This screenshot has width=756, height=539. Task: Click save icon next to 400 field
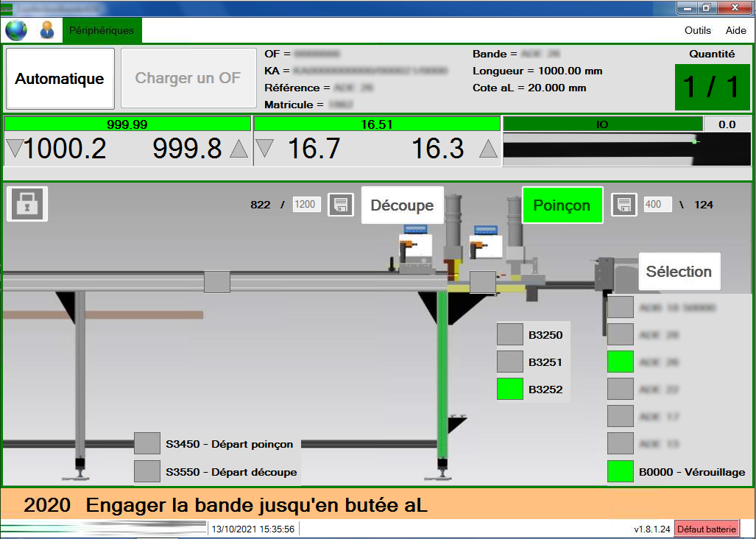tap(623, 205)
